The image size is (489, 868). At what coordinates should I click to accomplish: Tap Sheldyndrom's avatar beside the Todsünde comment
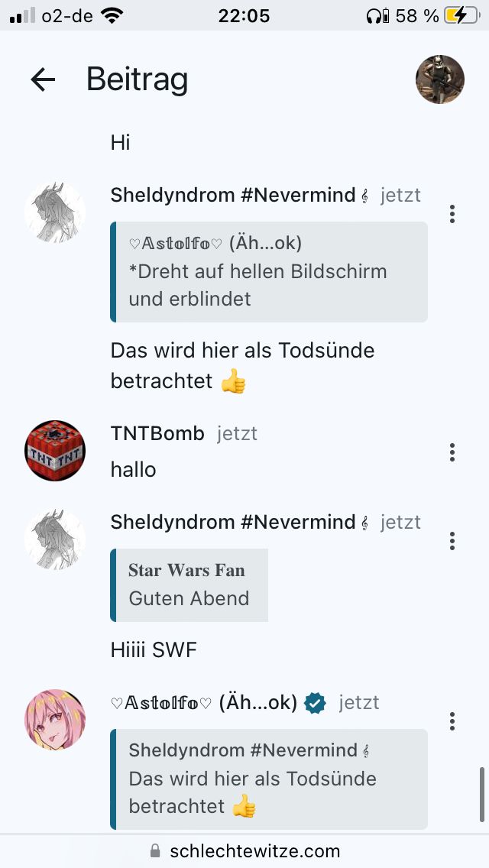[55, 212]
